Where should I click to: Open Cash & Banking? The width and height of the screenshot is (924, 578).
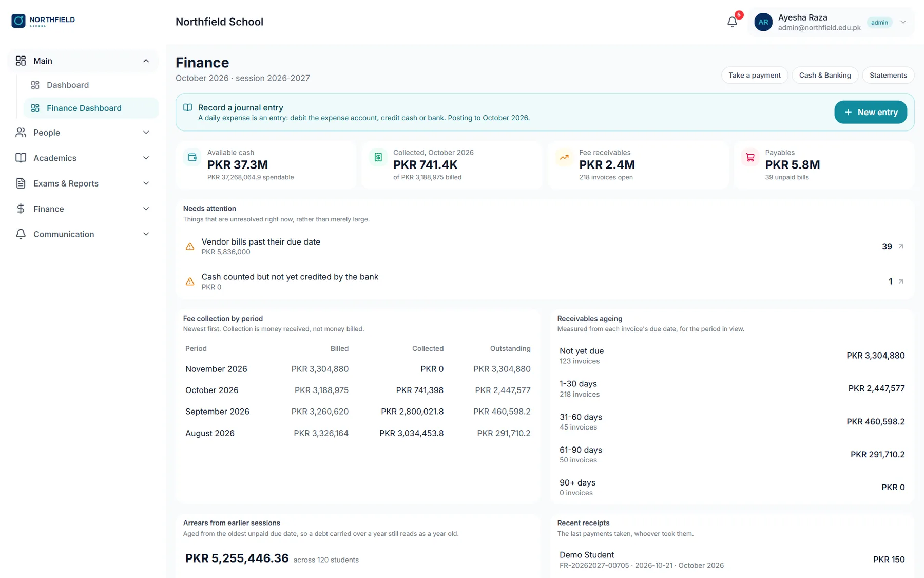825,75
